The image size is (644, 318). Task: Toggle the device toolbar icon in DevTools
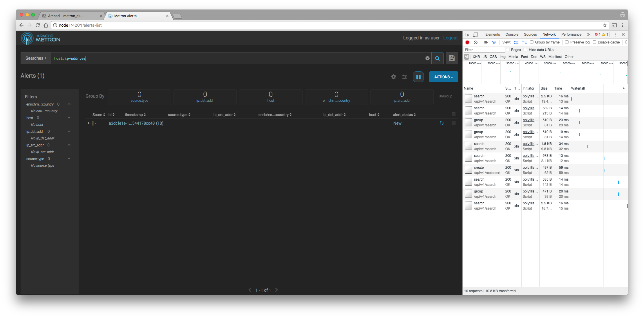pyautogui.click(x=475, y=34)
